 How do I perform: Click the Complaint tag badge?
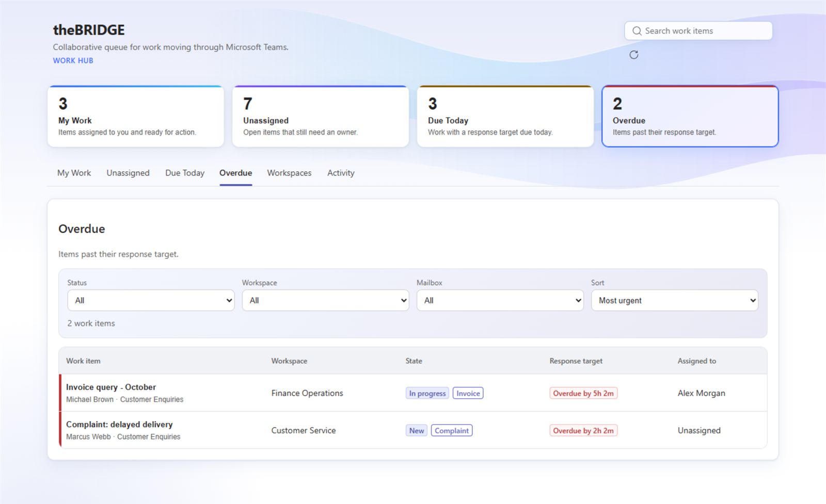click(x=452, y=430)
